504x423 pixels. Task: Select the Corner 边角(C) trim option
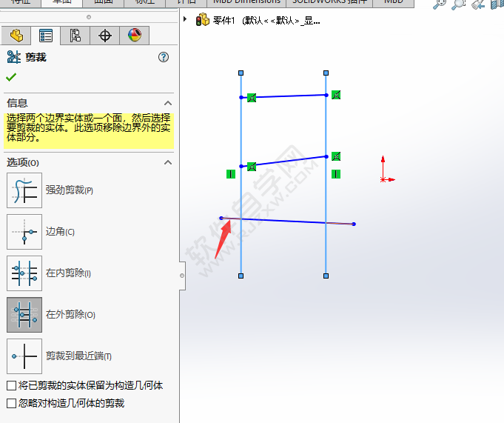point(24,232)
